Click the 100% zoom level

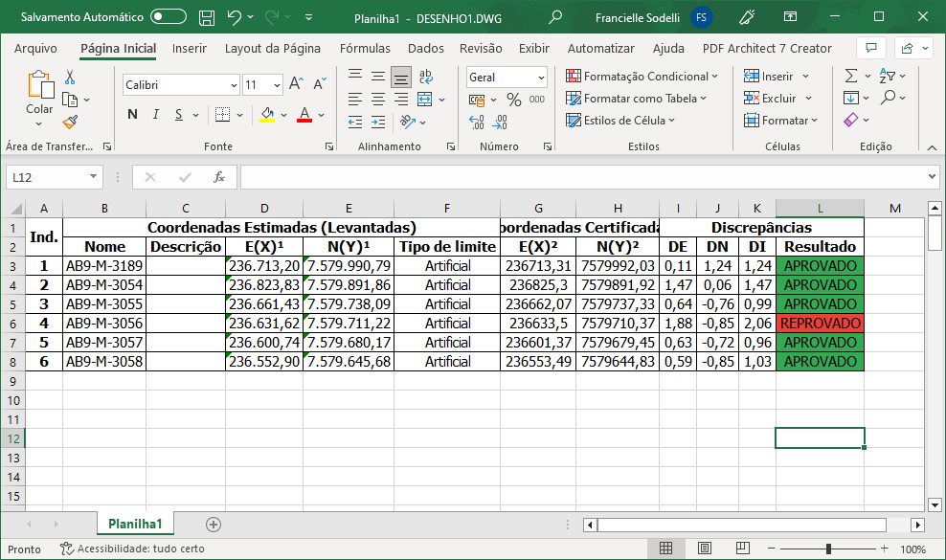click(x=912, y=549)
